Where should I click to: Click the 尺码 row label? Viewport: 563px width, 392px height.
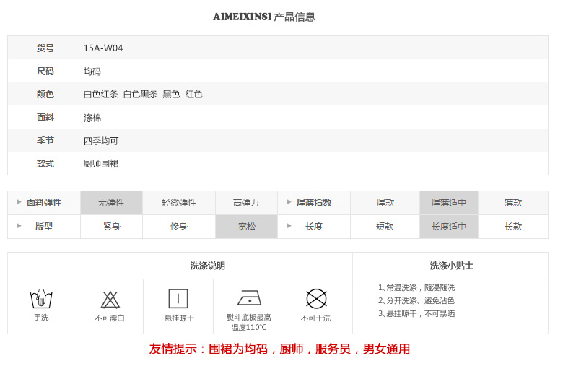[x=45, y=71]
